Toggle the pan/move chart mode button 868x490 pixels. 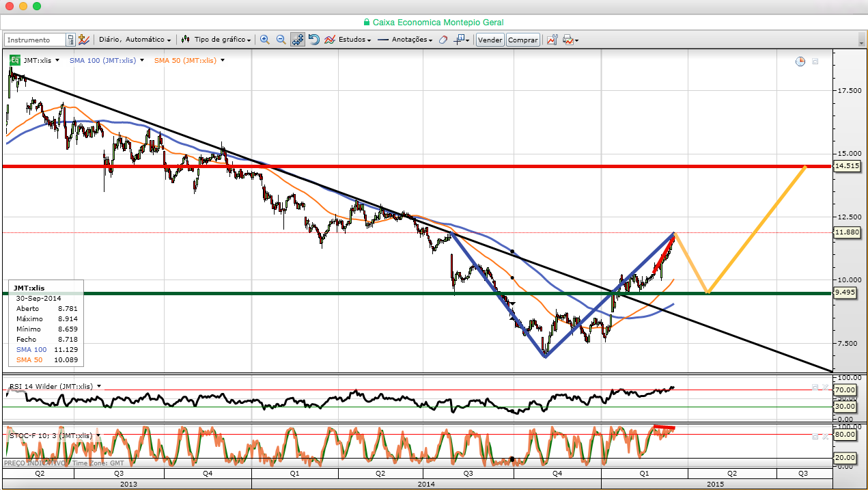tap(298, 40)
